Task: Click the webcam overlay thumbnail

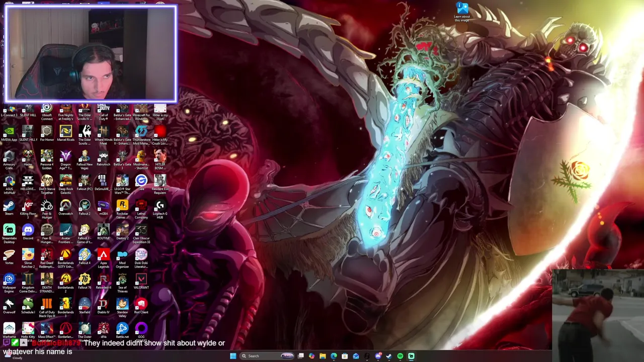Action: [91, 54]
